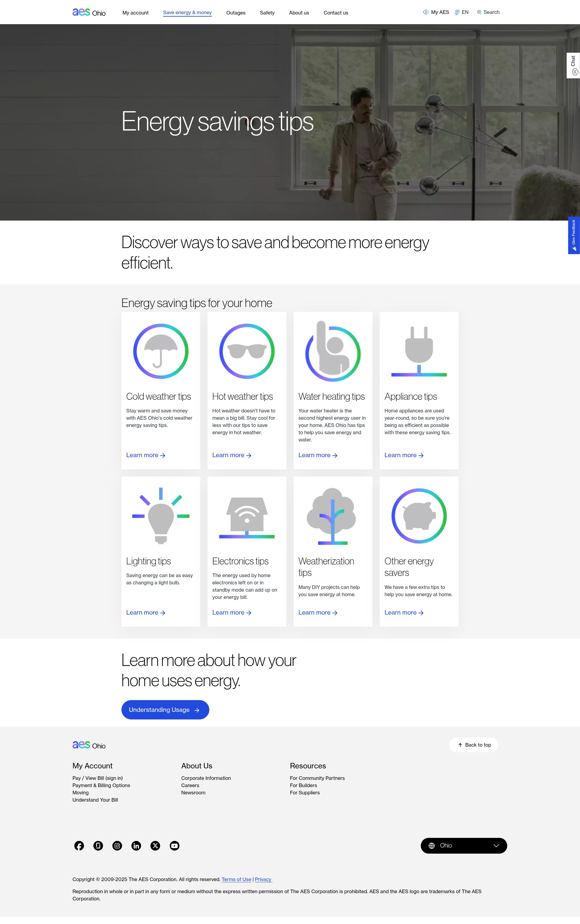Open the Contact us menu

pyautogui.click(x=336, y=13)
